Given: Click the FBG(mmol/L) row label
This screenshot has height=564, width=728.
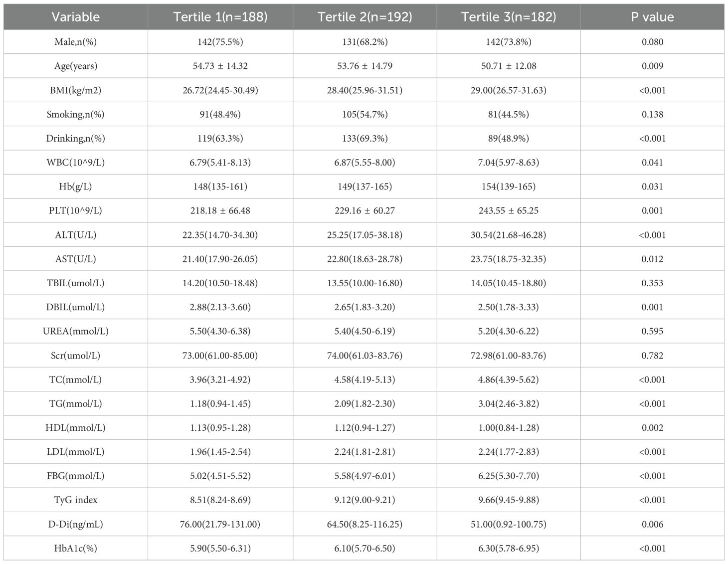Looking at the screenshot, I should 76,476.
